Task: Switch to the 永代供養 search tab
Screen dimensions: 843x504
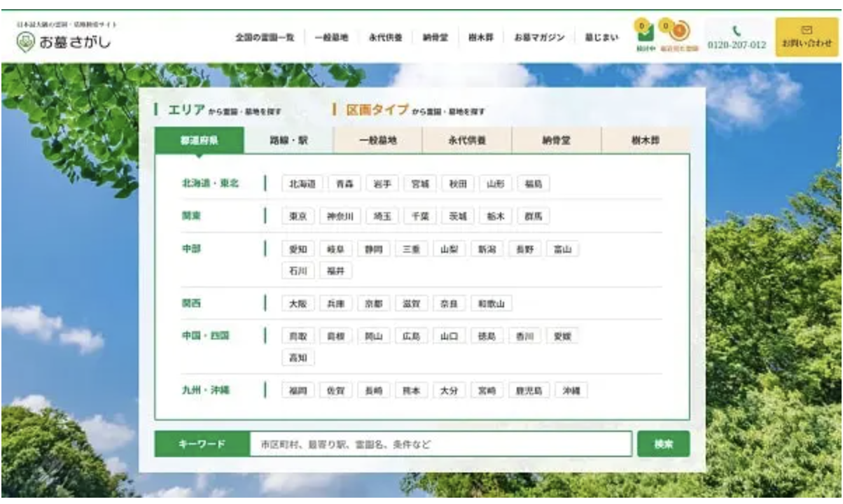Action: [x=467, y=140]
